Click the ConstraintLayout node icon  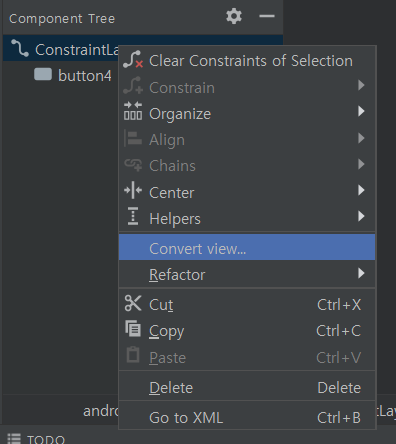(x=20, y=48)
